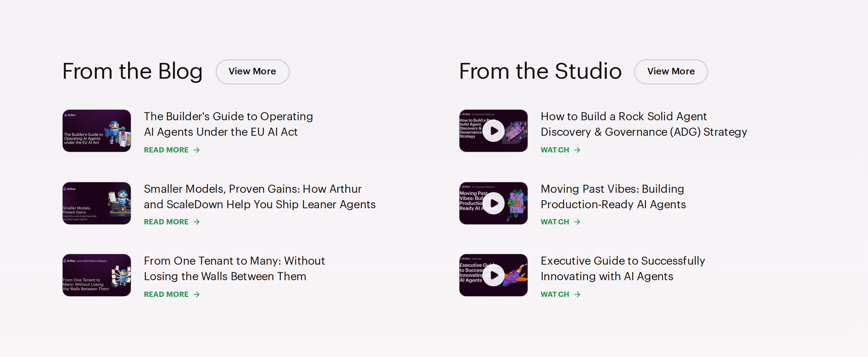The image size is (868, 357).
Task: Open Moving Past Vibes video title link
Action: tap(613, 197)
